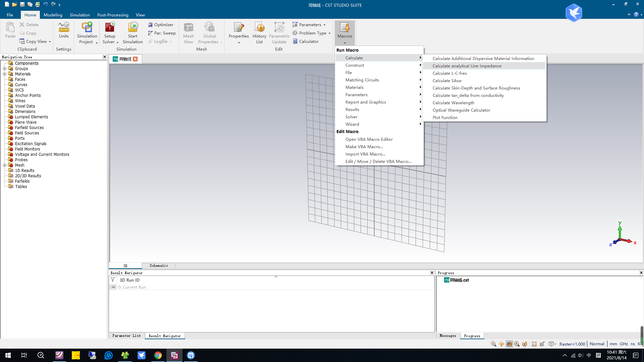
Task: Switch to the Schematic tab
Action: point(158,265)
